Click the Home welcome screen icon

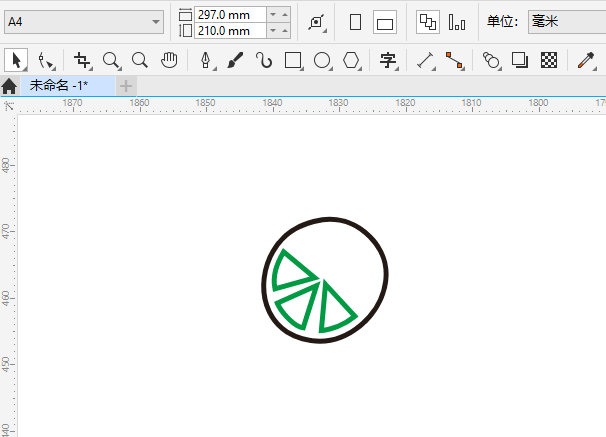9,86
